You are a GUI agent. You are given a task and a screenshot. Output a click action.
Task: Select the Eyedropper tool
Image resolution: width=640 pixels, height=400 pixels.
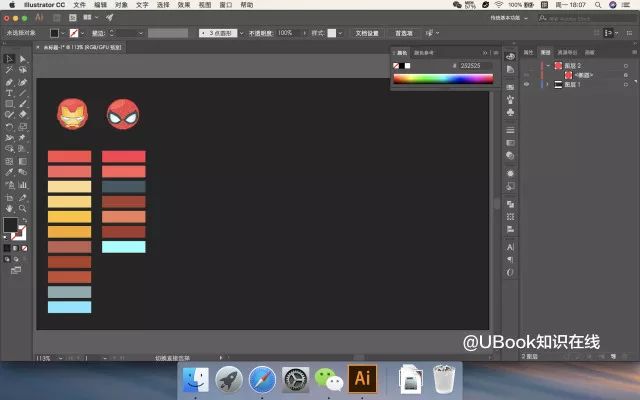click(9, 172)
